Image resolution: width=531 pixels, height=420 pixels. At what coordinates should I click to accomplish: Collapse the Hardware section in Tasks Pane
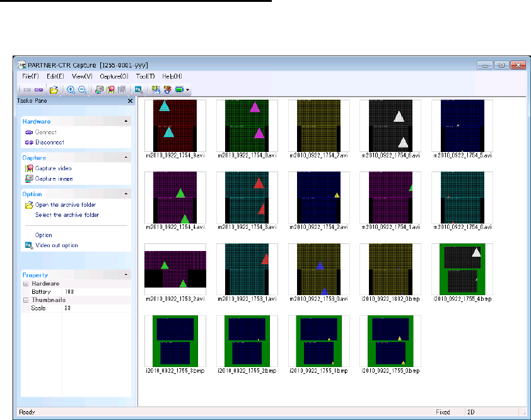[125, 121]
